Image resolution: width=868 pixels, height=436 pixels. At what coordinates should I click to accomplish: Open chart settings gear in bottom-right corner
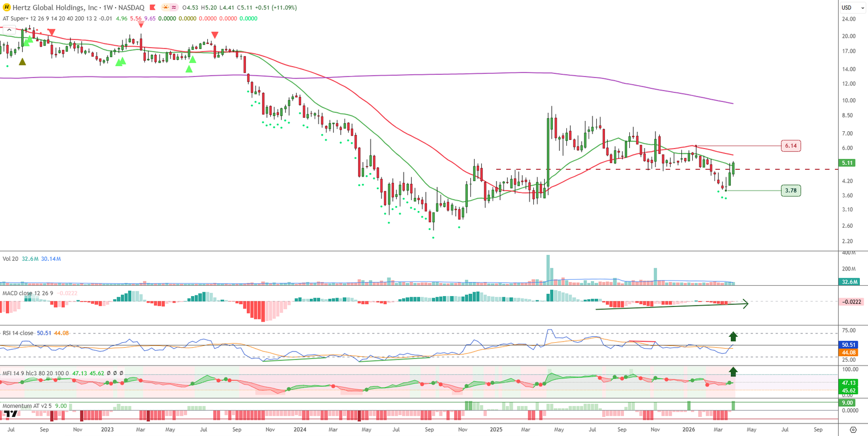853,429
